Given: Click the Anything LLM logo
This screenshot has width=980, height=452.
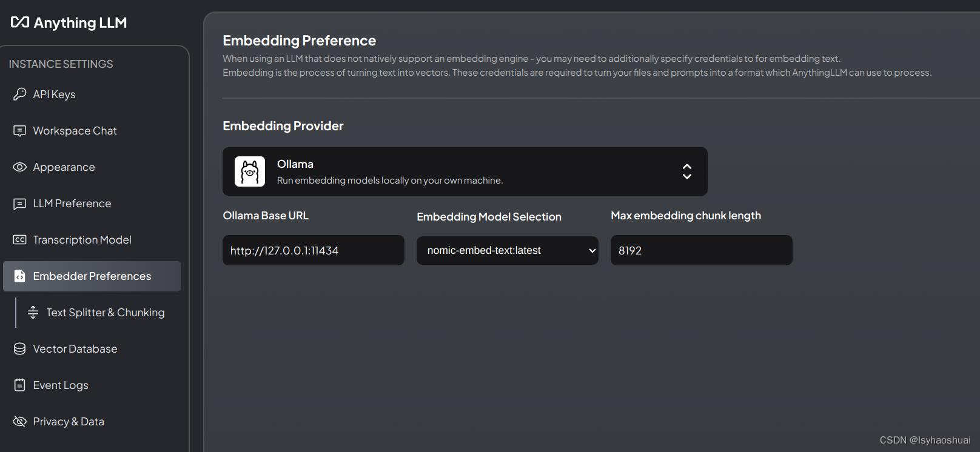Looking at the screenshot, I should pyautogui.click(x=69, y=23).
